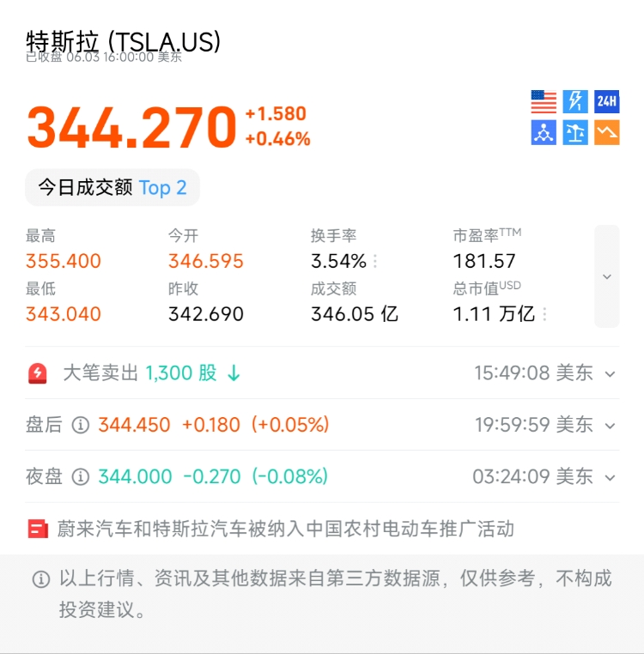The width and height of the screenshot is (644, 654).
Task: Click the 特斯拉 (TSLA.US) stock title
Action: (x=124, y=41)
